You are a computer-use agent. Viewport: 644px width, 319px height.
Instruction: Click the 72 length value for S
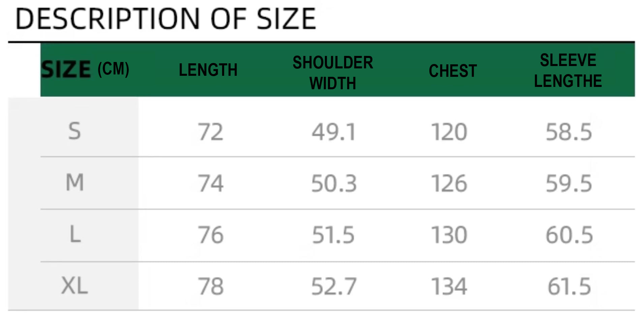point(210,132)
